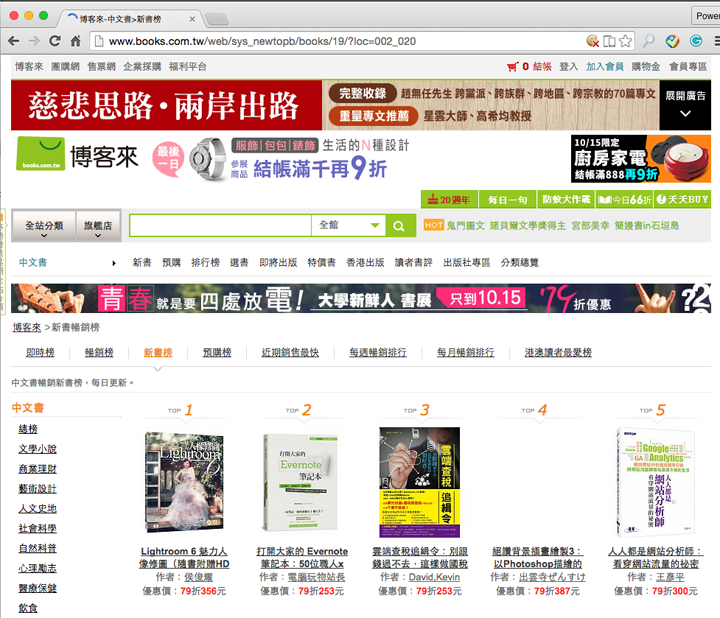The image size is (720, 618).
Task: Click the colorful checkmark extension icon
Action: [673, 41]
